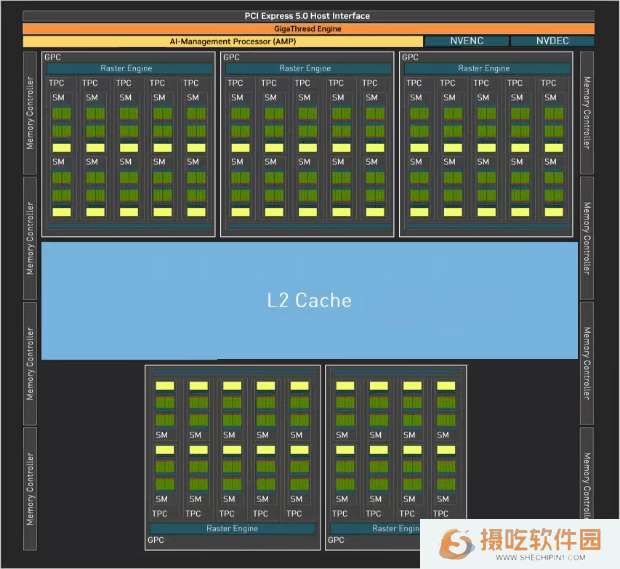620x569 pixels.
Task: Click the Shechipin watermark logo icon
Action: coord(457,544)
